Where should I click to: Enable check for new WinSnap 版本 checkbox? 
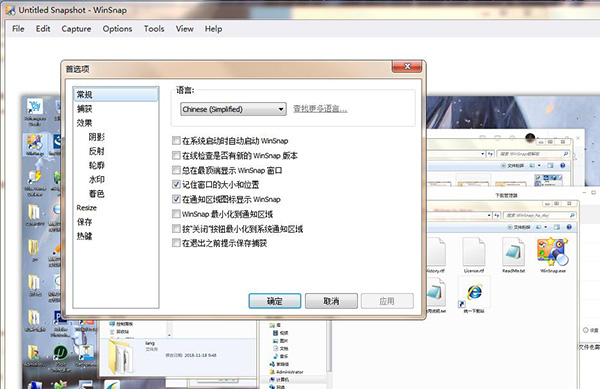[176, 155]
